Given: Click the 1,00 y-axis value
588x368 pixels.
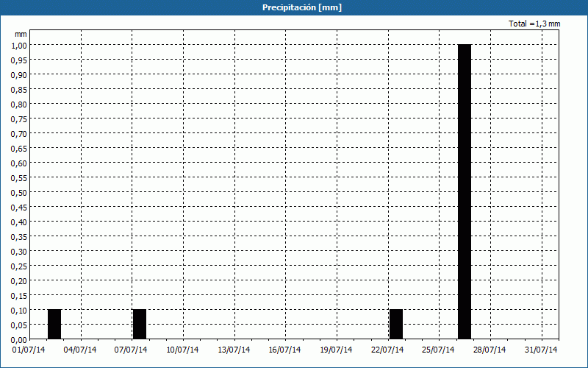Looking at the screenshot, I should click(x=19, y=45).
